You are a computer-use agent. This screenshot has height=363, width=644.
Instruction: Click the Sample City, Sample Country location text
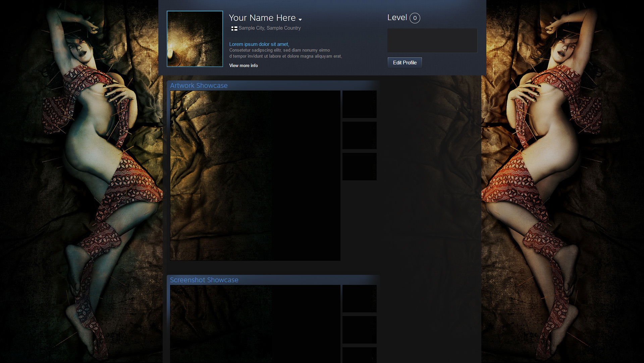[x=269, y=28]
